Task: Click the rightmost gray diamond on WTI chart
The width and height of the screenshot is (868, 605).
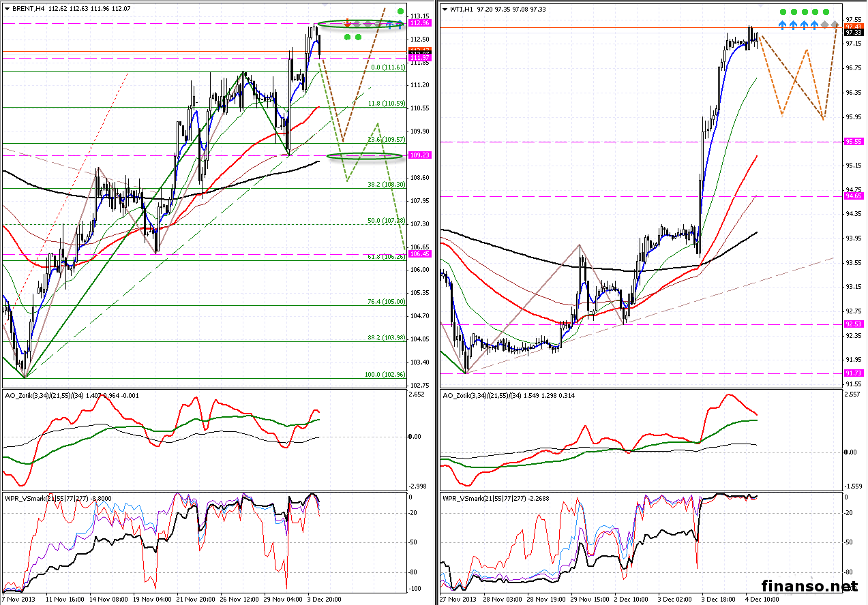Action: [835, 25]
